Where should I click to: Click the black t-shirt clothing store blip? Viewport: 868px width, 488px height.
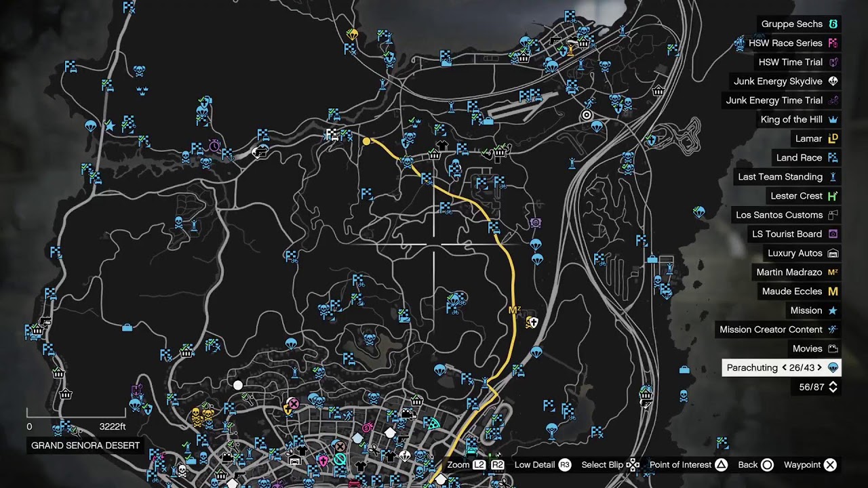(442, 146)
